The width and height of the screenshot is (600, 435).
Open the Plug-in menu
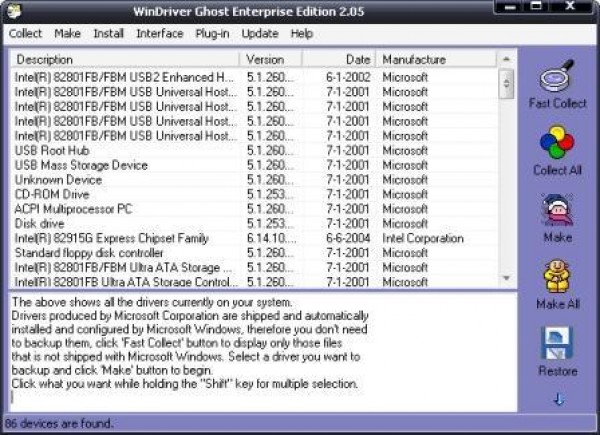[x=212, y=34]
